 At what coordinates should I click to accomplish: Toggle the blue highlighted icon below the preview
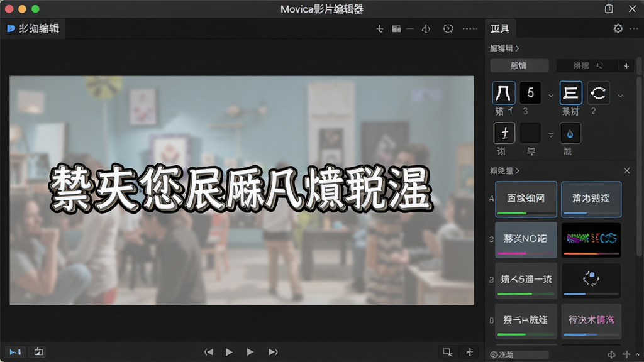(x=15, y=352)
